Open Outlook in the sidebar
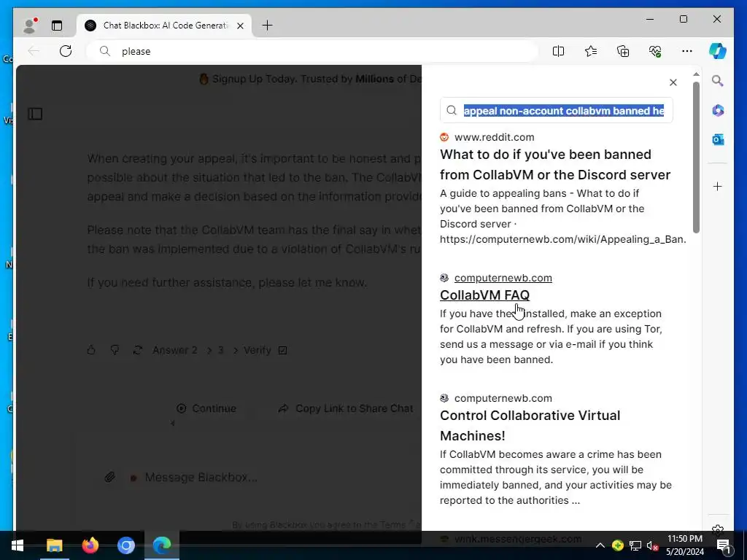 pos(718,139)
